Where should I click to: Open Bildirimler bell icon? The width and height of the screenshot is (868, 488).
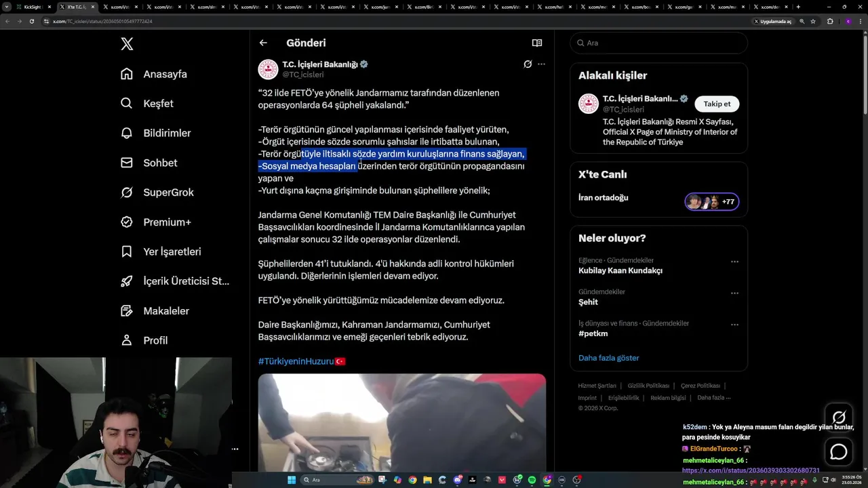127,133
